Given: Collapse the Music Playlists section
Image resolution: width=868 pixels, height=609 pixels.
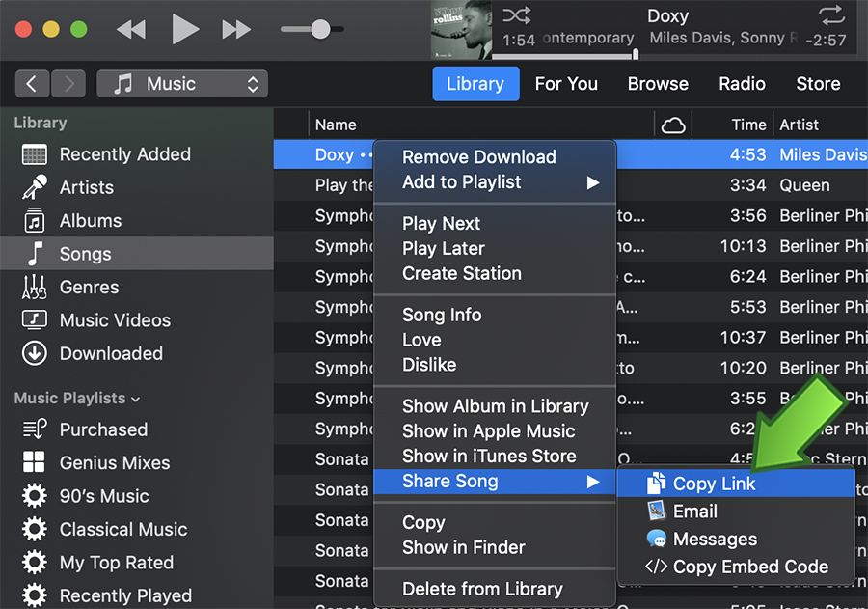Looking at the screenshot, I should 136,399.
